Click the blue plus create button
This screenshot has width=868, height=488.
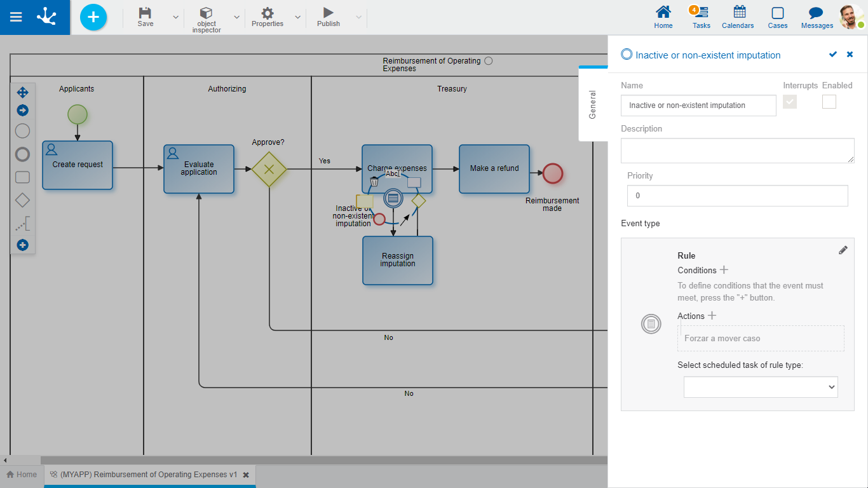(93, 17)
